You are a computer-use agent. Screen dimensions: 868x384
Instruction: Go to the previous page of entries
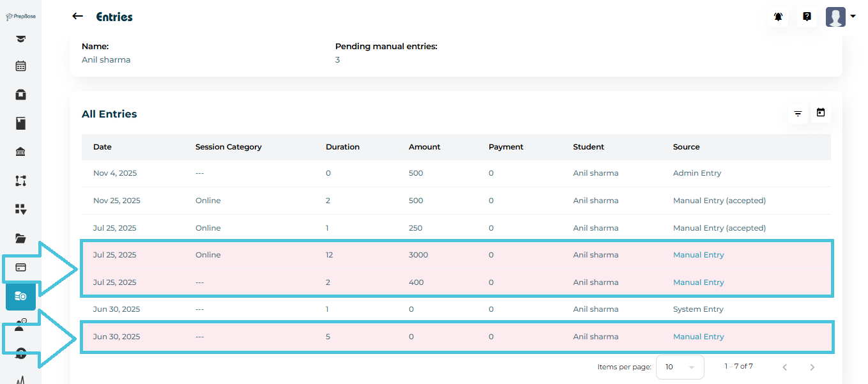pos(784,367)
